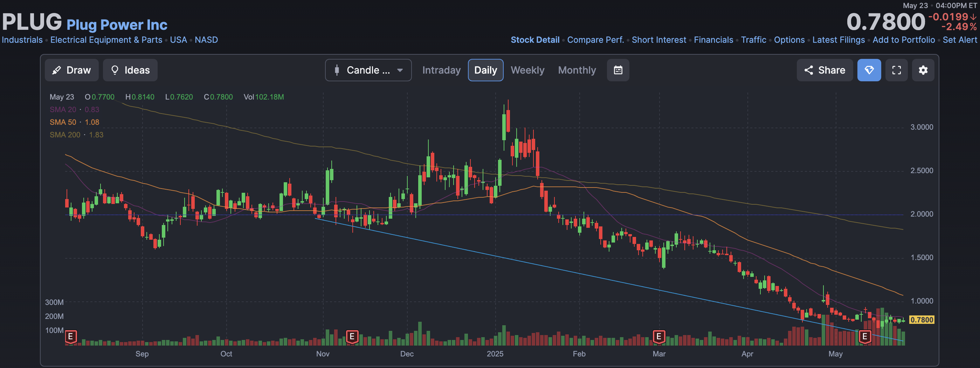This screenshot has width=980, height=368.
Task: Open the Draw tool
Action: tap(71, 70)
